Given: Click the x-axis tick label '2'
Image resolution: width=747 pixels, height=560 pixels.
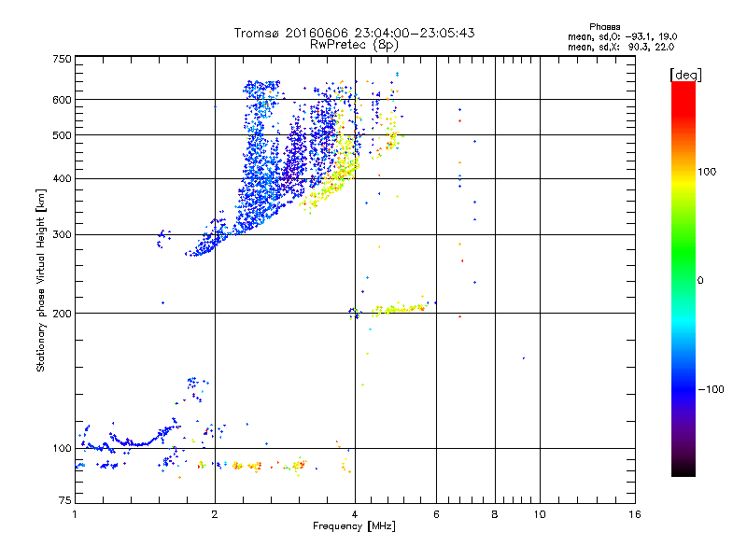Looking at the screenshot, I should pos(215,514).
